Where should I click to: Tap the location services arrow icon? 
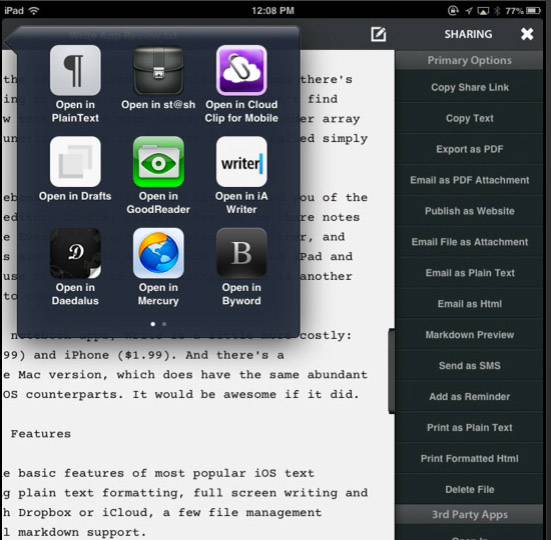469,11
